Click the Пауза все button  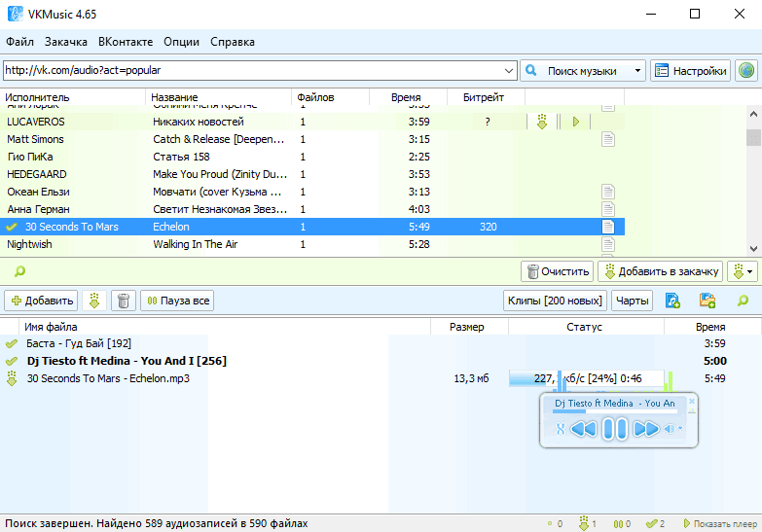177,301
